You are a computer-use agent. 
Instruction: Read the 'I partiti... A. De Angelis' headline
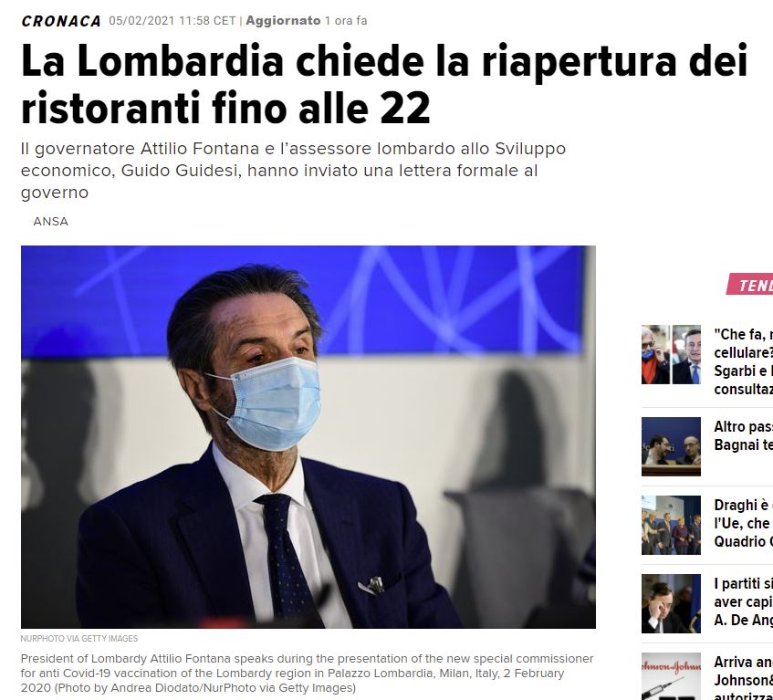744,602
